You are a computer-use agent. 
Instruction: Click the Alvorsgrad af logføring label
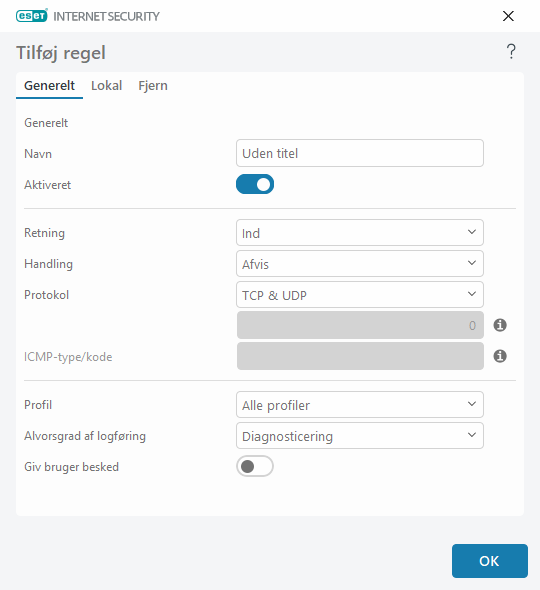coord(85,436)
